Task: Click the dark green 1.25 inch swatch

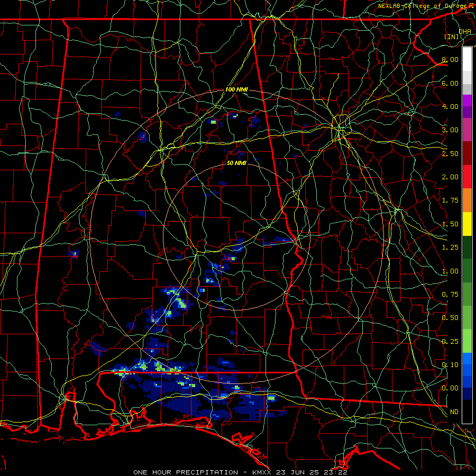Action: (467, 247)
